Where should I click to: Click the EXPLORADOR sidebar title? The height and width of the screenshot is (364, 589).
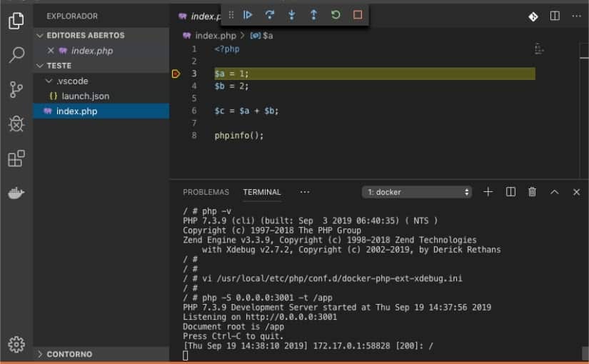coord(72,16)
